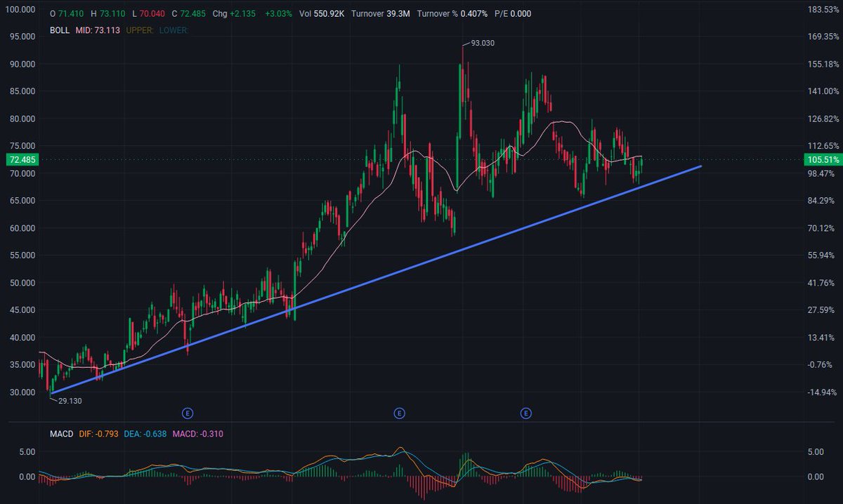Click the middle earnings E marker
Image resolution: width=843 pixels, height=504 pixels.
click(x=399, y=413)
